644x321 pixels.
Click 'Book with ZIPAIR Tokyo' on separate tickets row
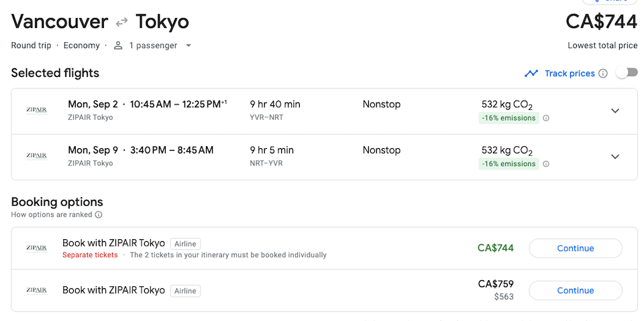pyautogui.click(x=114, y=243)
